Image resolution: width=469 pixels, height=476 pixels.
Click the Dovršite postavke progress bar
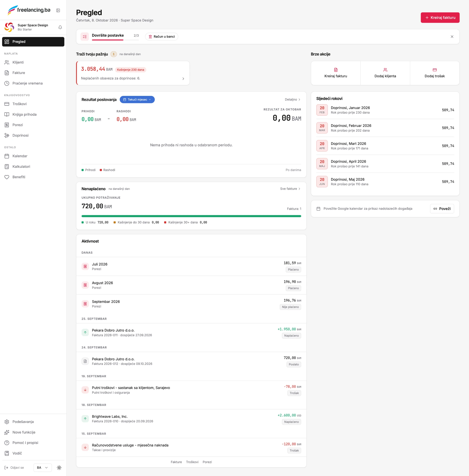115,40
